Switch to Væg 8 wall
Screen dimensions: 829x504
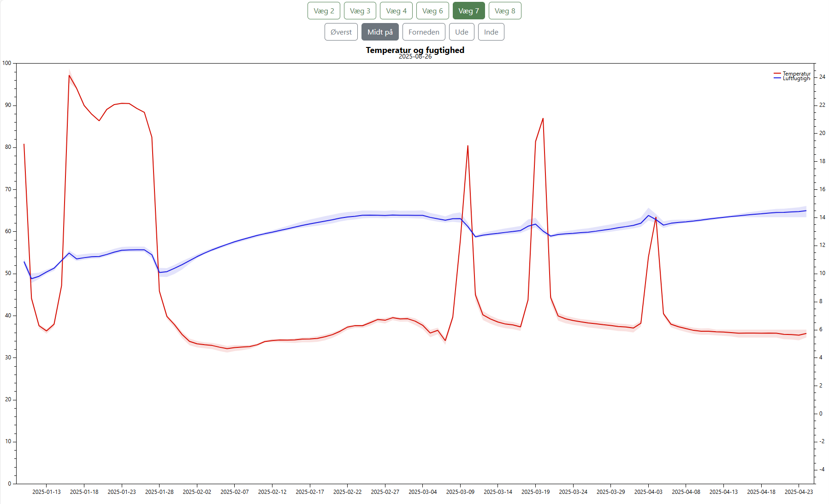coord(505,11)
